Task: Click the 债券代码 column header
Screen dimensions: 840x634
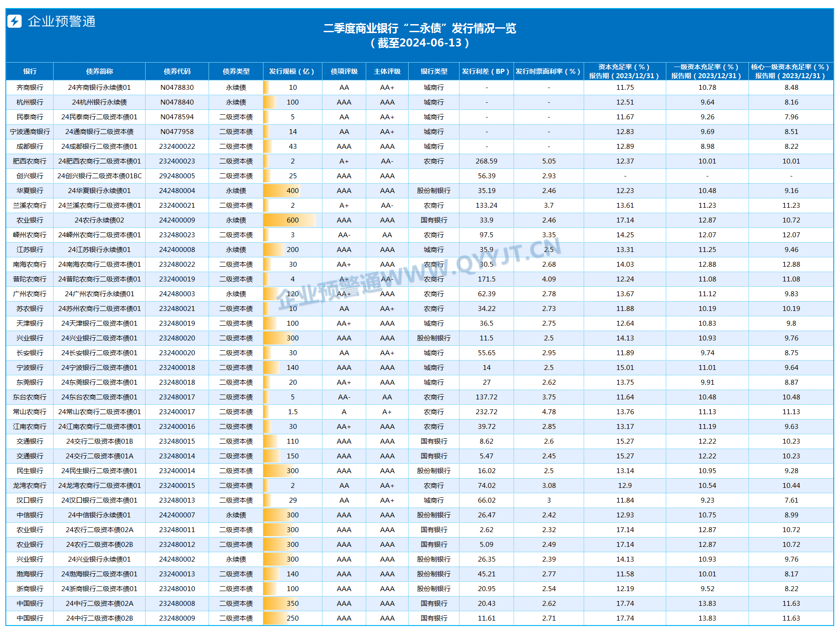Action: pyautogui.click(x=177, y=71)
